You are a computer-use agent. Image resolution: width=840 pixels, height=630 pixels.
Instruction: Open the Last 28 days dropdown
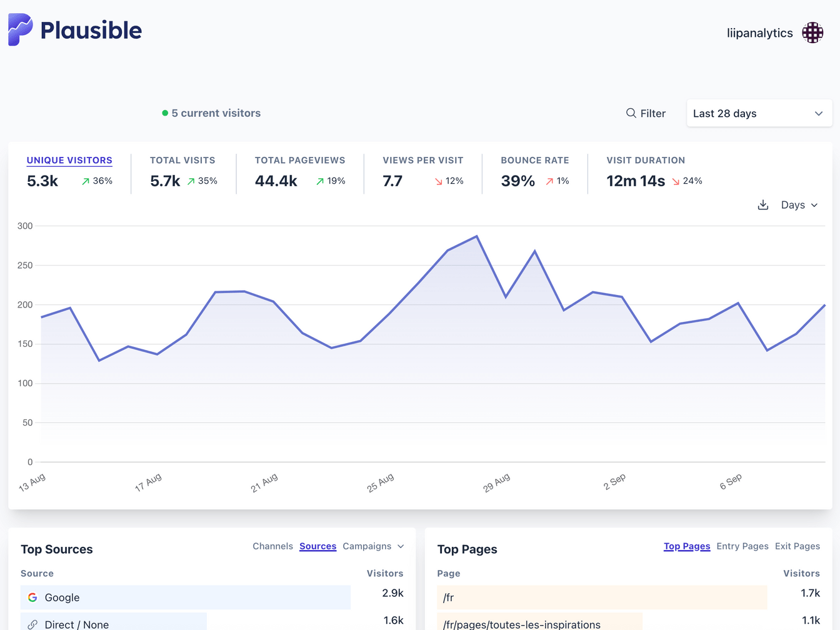[x=758, y=113]
